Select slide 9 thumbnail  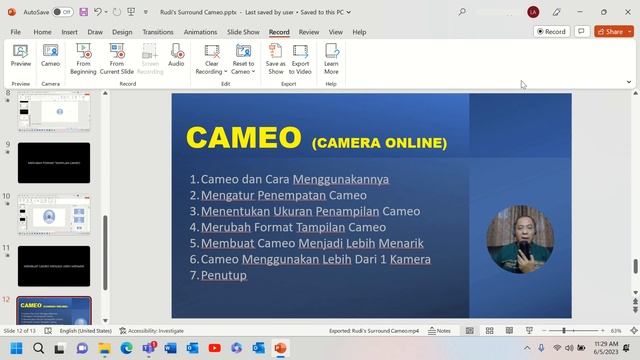[54, 163]
